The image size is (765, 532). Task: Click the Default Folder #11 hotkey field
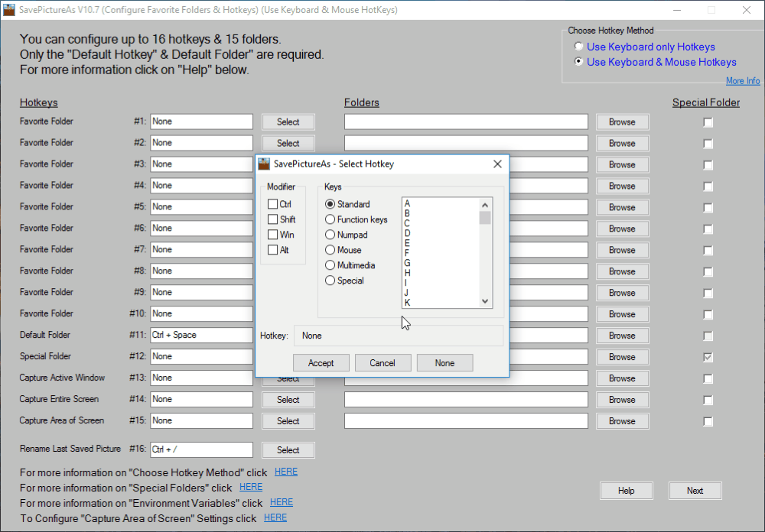coord(201,335)
